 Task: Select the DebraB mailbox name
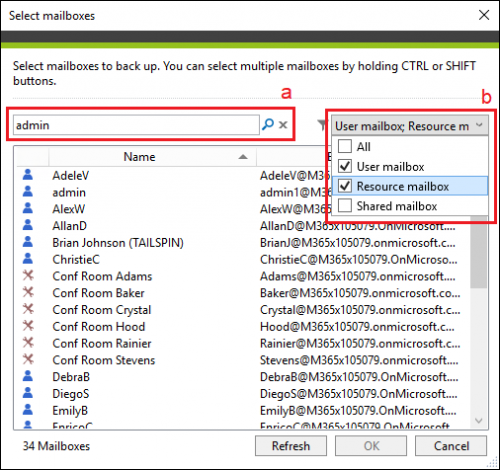(x=71, y=377)
